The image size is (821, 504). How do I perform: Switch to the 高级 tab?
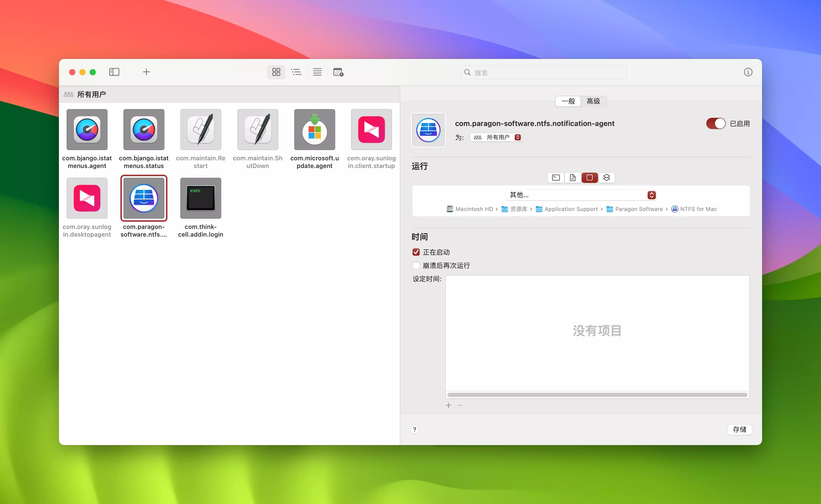point(593,101)
